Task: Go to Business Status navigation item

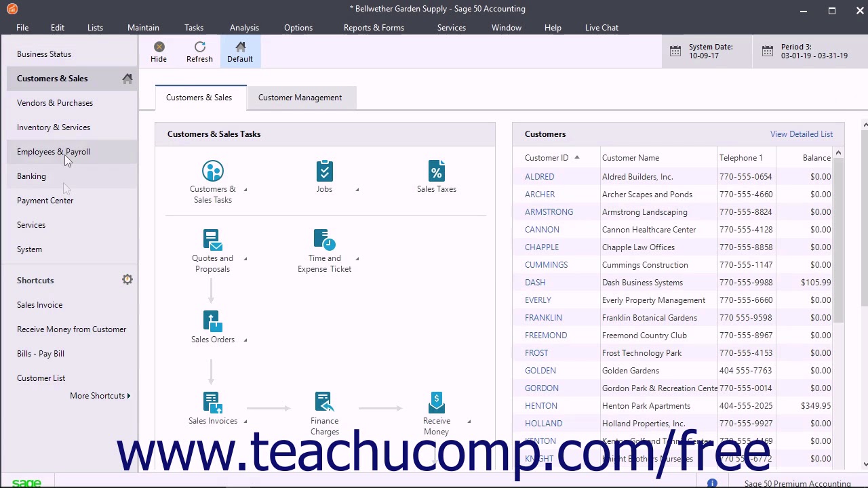Action: [44, 54]
